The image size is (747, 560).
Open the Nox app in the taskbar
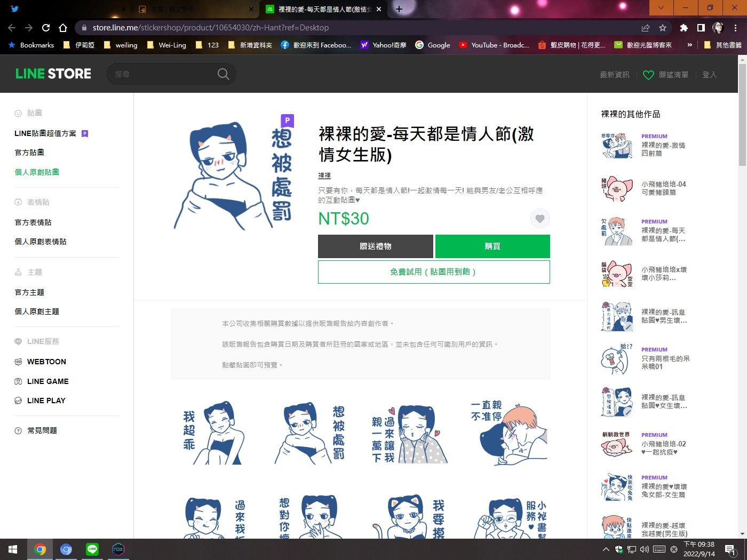coord(118,549)
